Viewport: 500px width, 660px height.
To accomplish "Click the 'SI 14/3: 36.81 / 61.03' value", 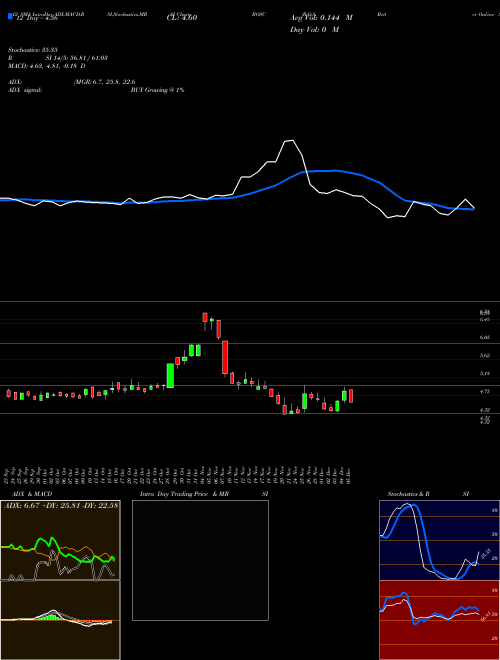I will point(77,58).
